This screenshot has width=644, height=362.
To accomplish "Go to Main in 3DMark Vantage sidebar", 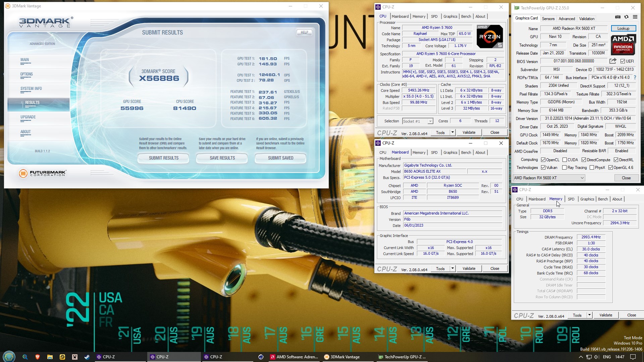I will pyautogui.click(x=24, y=60).
